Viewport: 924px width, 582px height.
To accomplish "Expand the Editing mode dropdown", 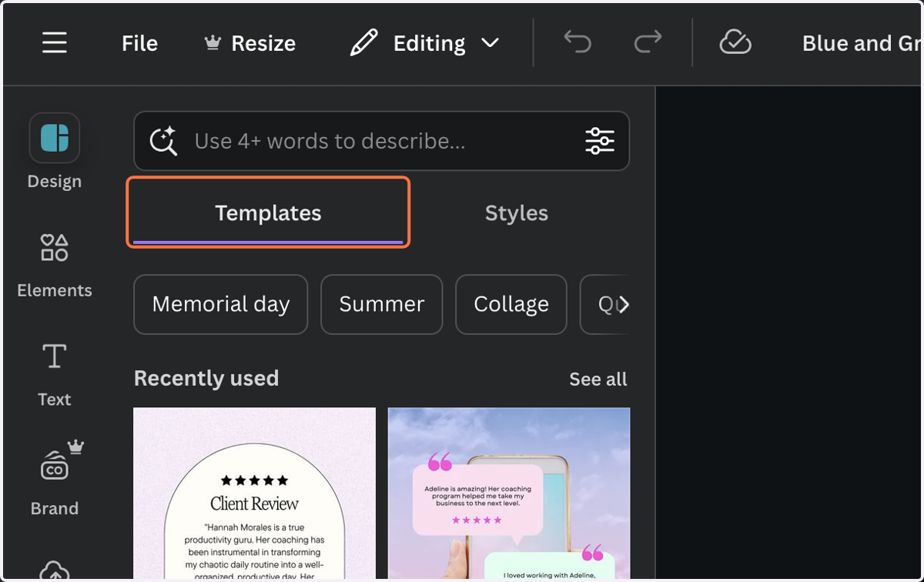I will pyautogui.click(x=424, y=43).
